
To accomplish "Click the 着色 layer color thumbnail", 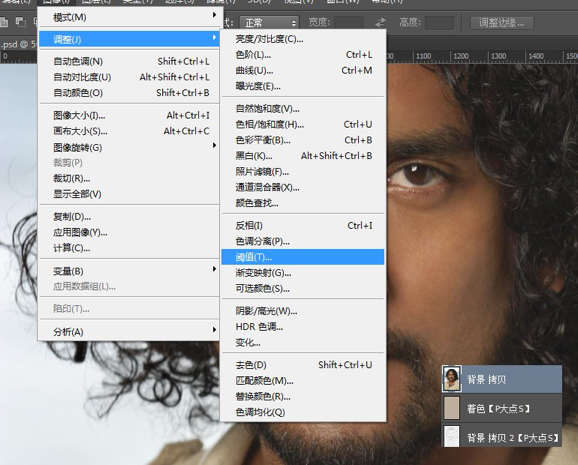I will tap(452, 408).
